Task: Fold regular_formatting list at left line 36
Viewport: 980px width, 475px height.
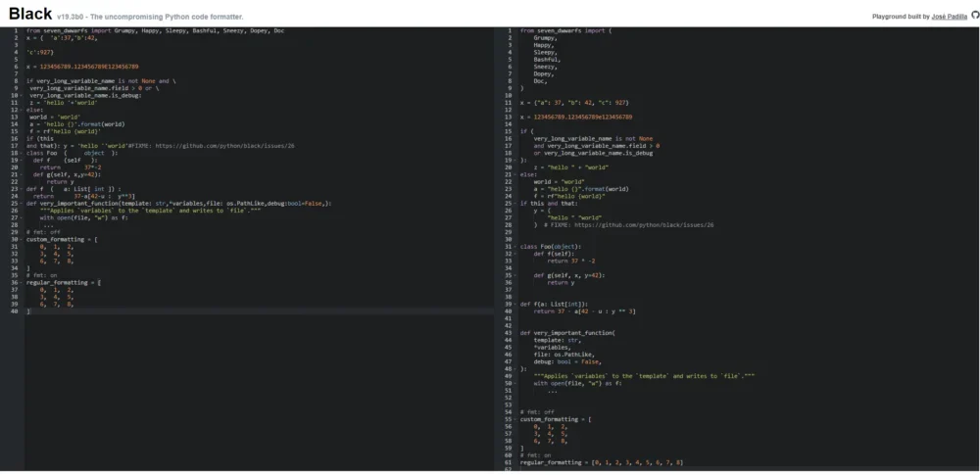Action: [22, 282]
